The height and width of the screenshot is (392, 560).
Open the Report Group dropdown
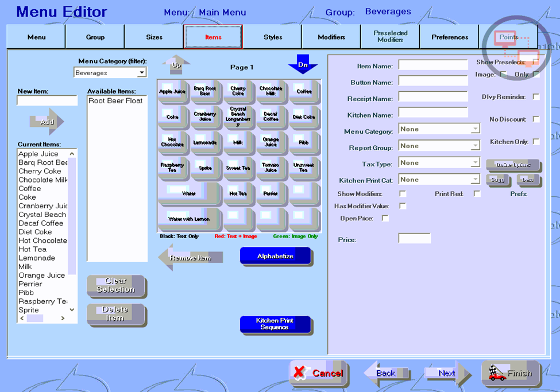[x=475, y=146]
